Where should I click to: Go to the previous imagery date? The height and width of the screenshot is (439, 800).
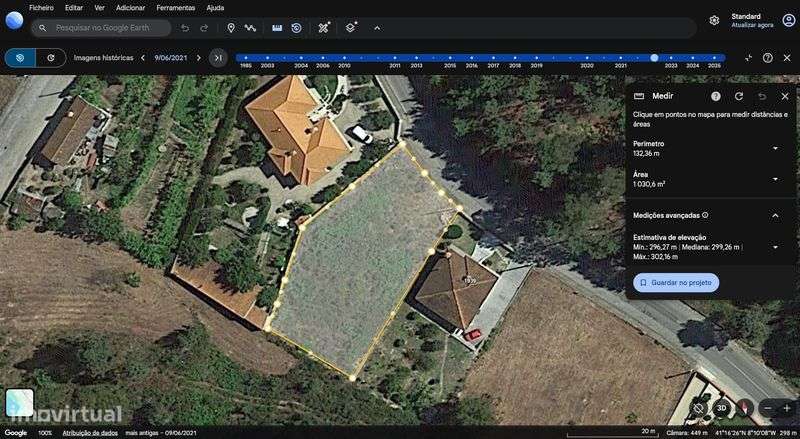(x=143, y=58)
